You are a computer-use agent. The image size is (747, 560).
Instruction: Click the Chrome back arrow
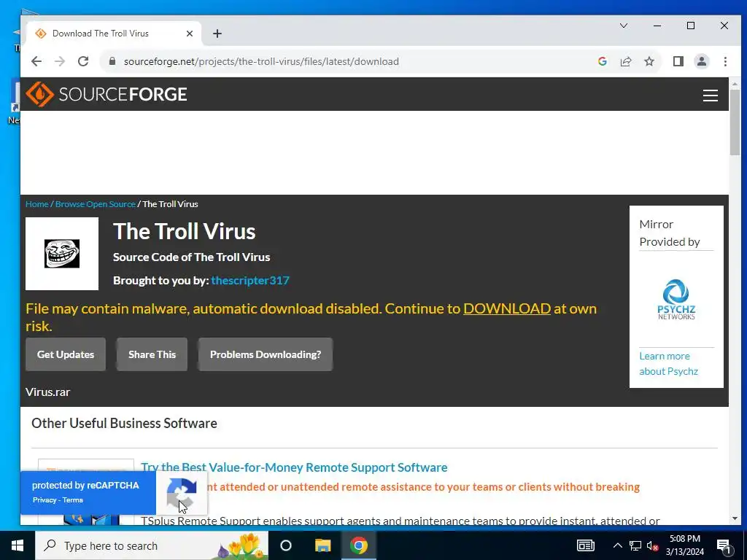pos(36,61)
